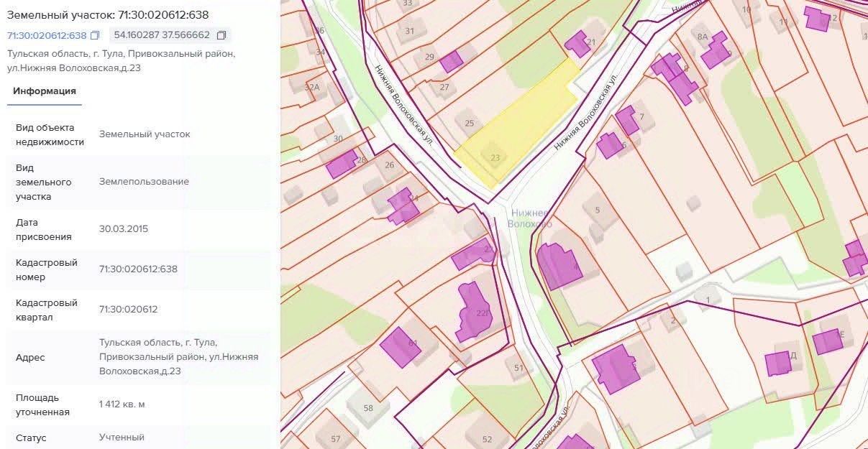
Task: Click the house number 25 parcel
Action: (469, 124)
